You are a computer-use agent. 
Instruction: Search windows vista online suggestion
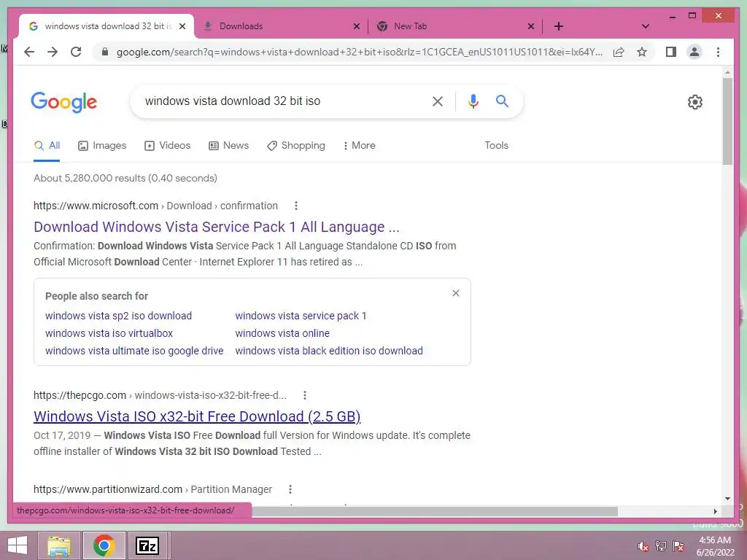(282, 333)
